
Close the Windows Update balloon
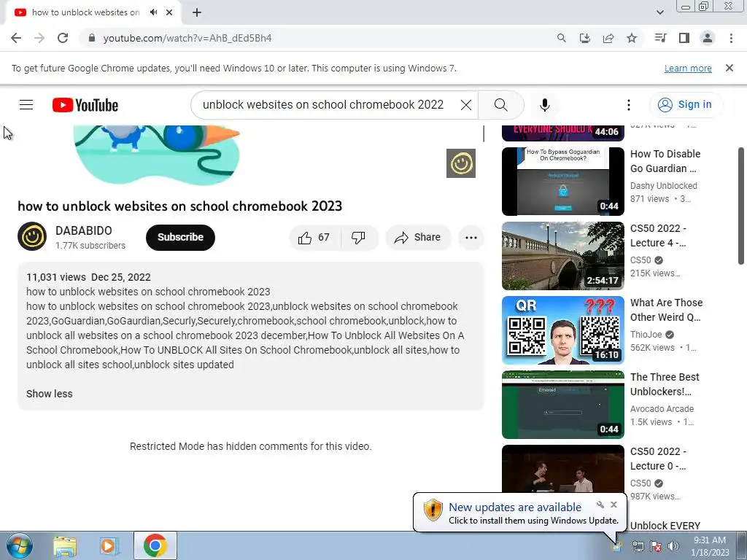[614, 505]
